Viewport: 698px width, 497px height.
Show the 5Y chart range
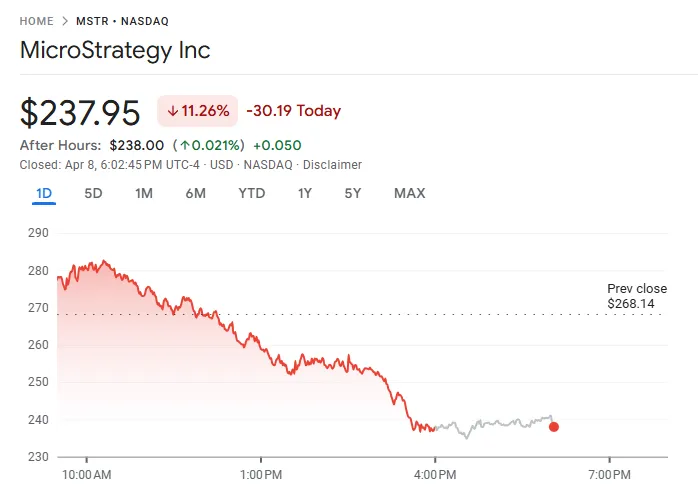pos(352,193)
